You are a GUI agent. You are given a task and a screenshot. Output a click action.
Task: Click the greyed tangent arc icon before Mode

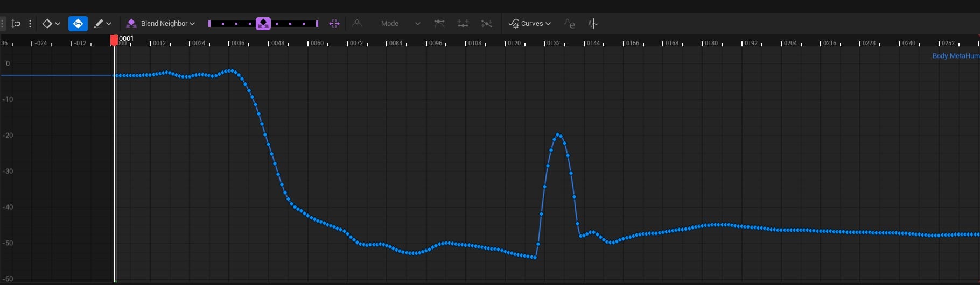357,24
